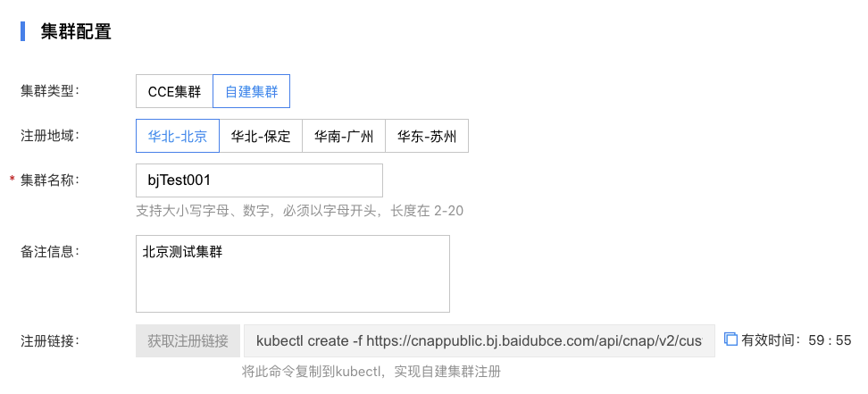This screenshot has height=394, width=868.
Task: Click the 备注信息 label
Action: click(x=50, y=252)
